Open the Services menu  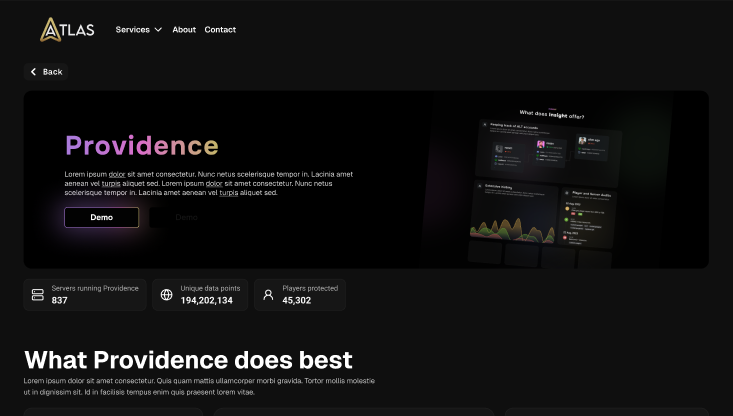(x=133, y=30)
